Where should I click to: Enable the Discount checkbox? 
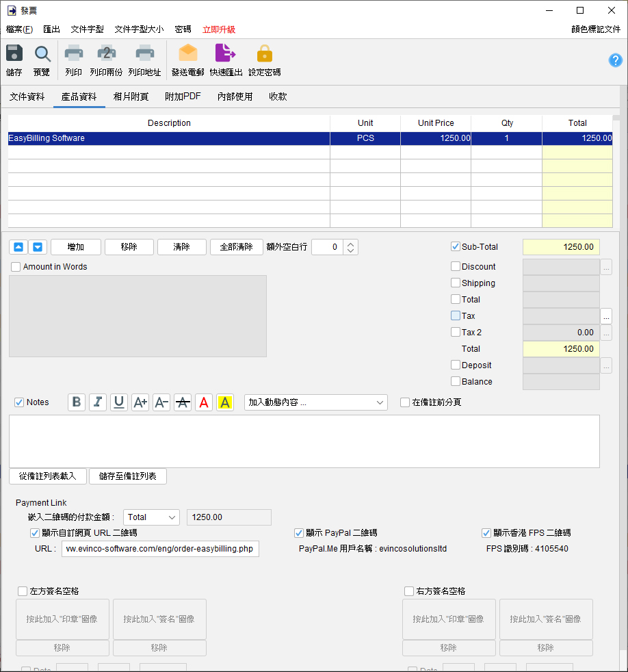tap(456, 266)
